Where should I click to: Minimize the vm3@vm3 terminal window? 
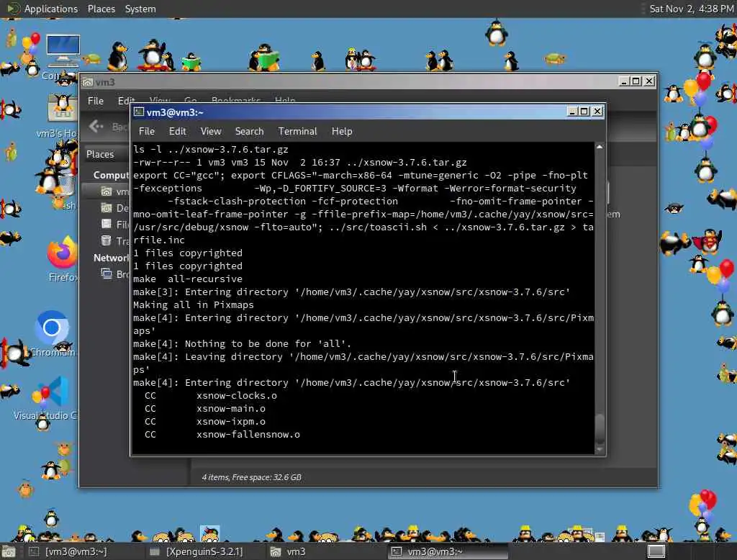click(x=572, y=112)
